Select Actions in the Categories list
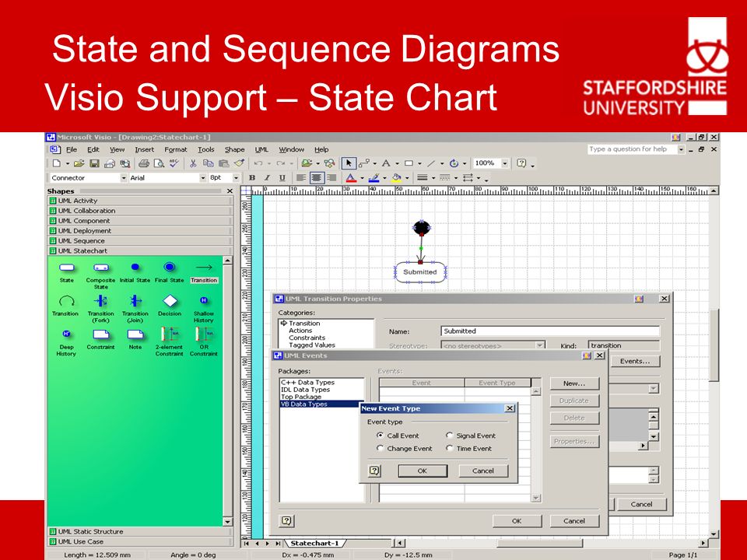 coord(300,331)
